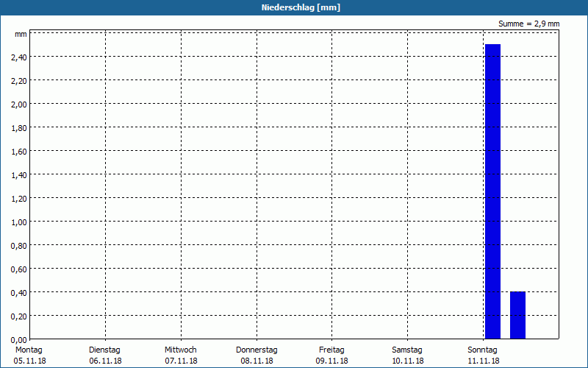Click the y-axis value '0,80'
588x368 pixels.
pos(19,246)
